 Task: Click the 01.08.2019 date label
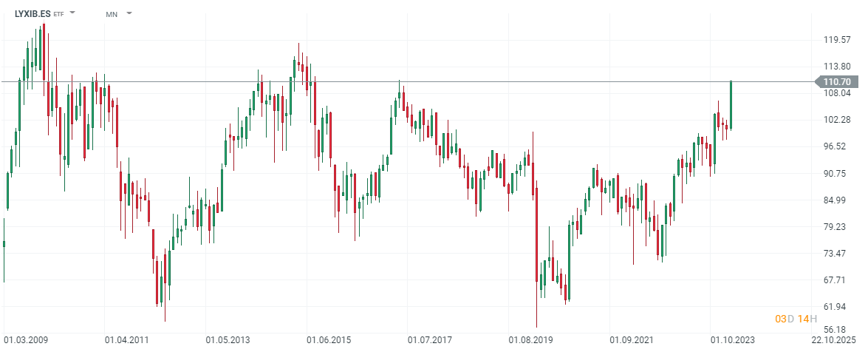click(529, 340)
